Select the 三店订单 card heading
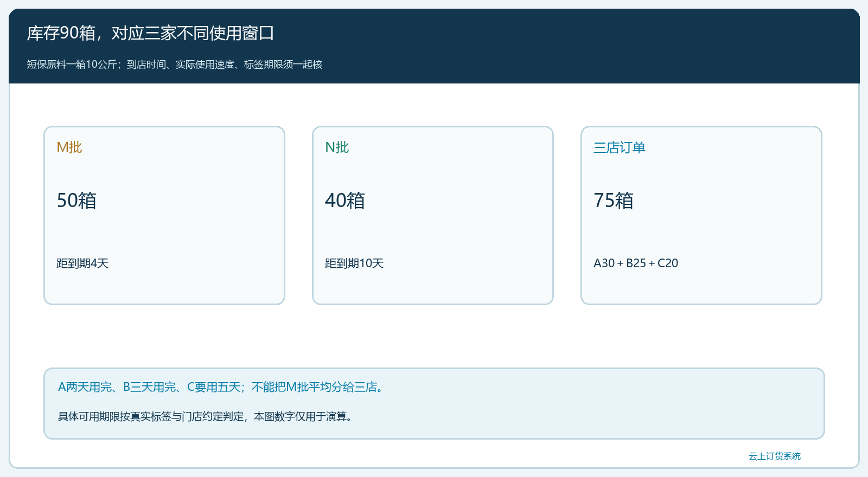The image size is (868, 477). click(x=620, y=147)
